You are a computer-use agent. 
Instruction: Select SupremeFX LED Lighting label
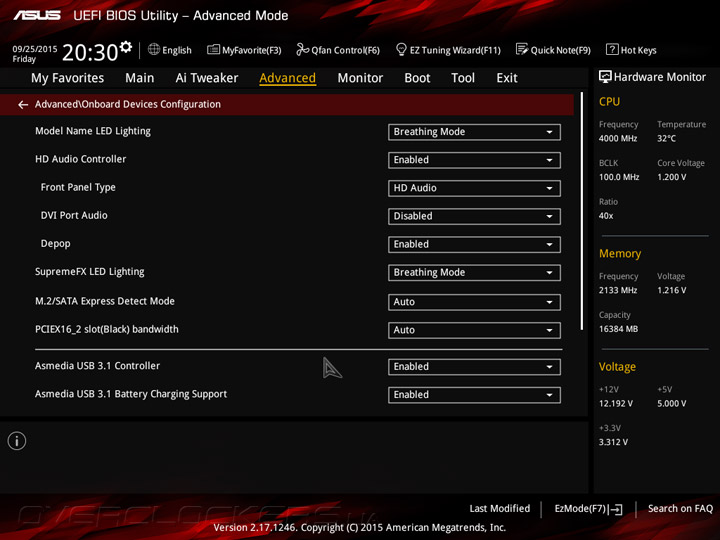[90, 272]
